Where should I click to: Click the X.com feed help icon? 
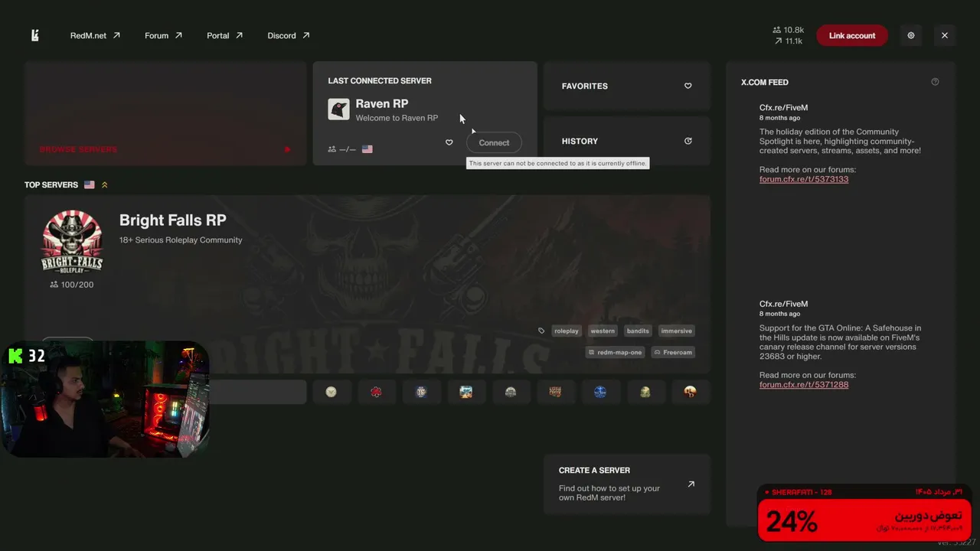[935, 82]
